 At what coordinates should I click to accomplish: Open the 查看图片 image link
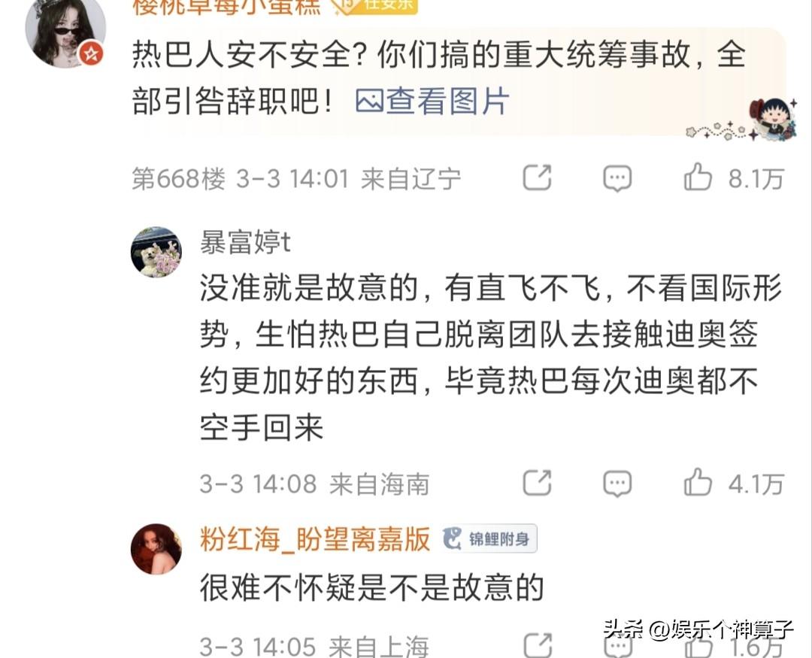(432, 101)
